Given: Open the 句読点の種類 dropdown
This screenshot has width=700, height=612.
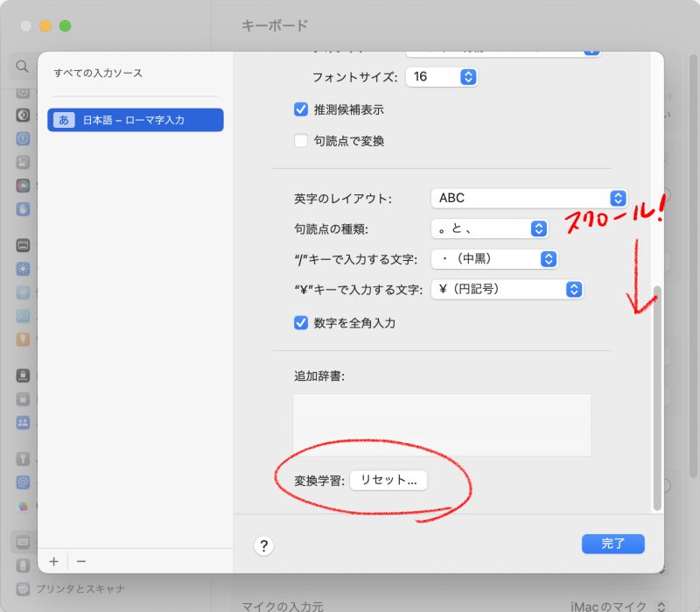Looking at the screenshot, I should point(488,229).
